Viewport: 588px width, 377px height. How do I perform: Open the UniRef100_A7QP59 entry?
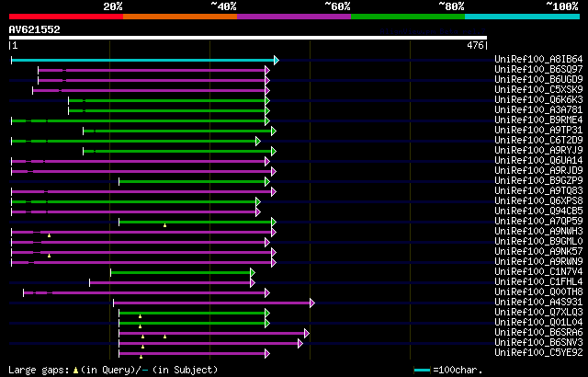point(538,222)
